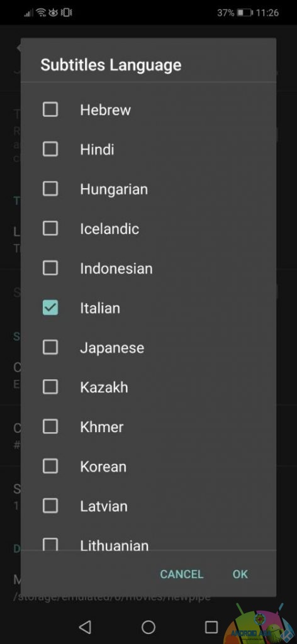
Task: Confirm the dialog with OK
Action: 240,574
